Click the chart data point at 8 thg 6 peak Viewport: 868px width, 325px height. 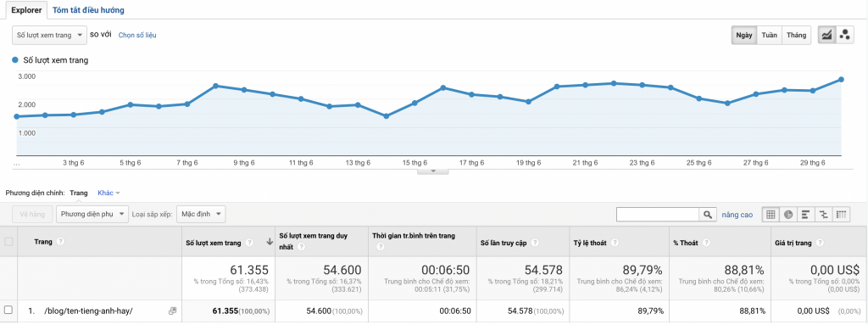click(215, 86)
